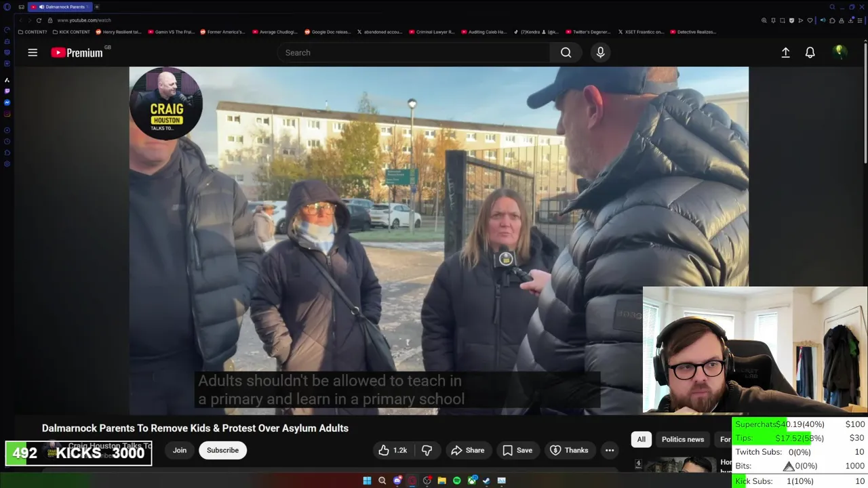868x488 pixels.
Task: Open File Explorer from the taskbar
Action: tap(441, 481)
